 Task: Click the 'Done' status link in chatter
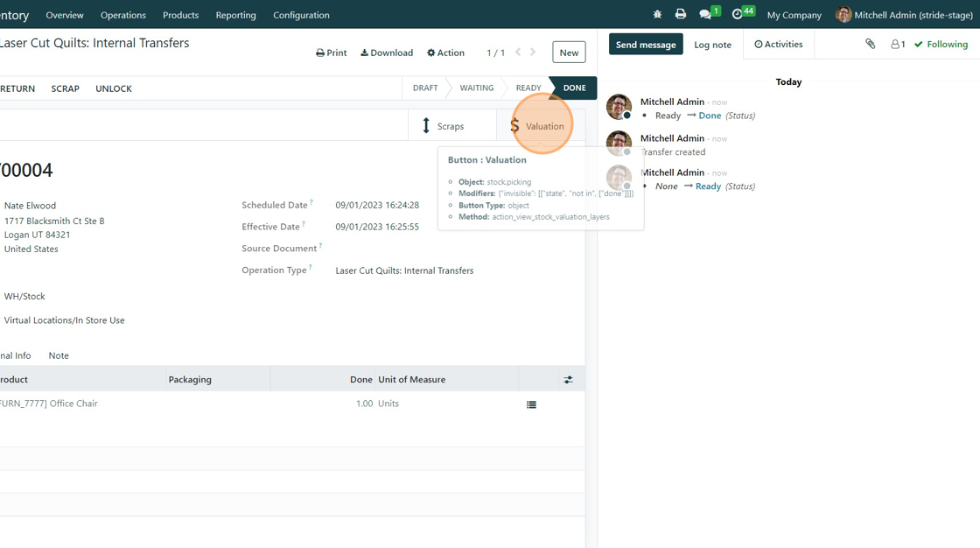click(710, 116)
